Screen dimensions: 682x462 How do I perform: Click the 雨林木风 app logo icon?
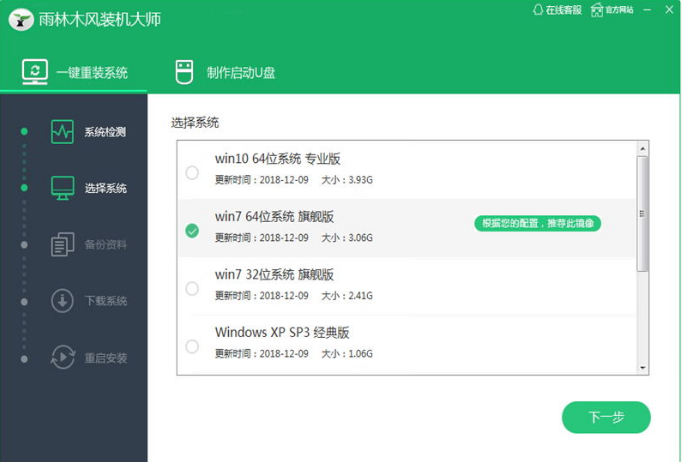tap(18, 20)
